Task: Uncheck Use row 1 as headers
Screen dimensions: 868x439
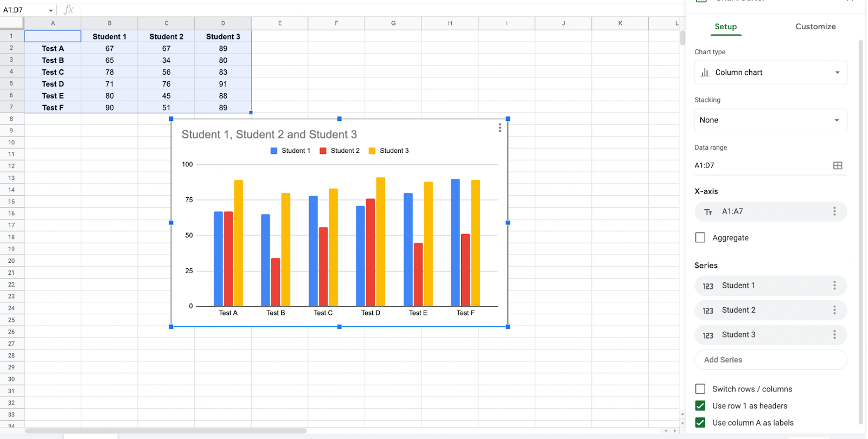Action: [x=700, y=406]
